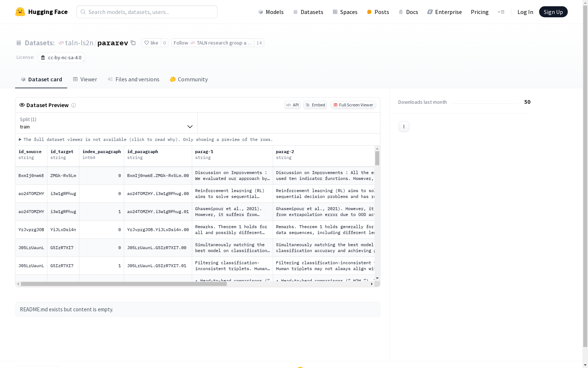The image size is (588, 368).
Task: Open the taln-ls2n organization link
Action: (79, 43)
